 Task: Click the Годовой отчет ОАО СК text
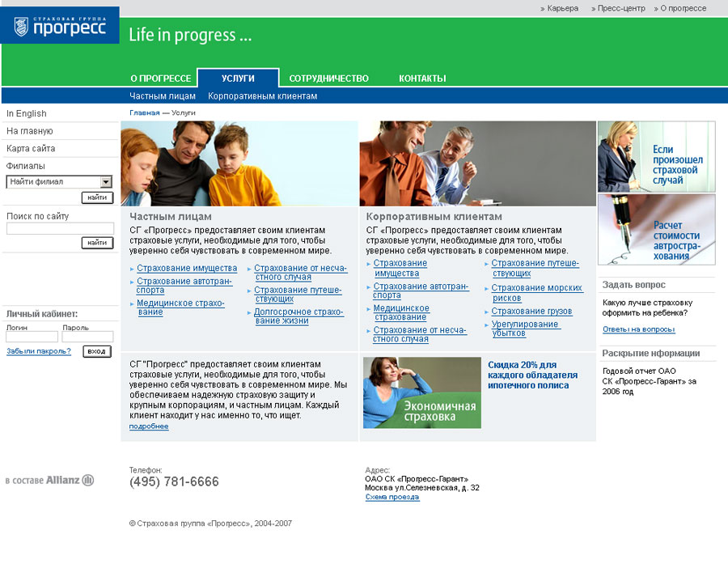click(x=649, y=381)
